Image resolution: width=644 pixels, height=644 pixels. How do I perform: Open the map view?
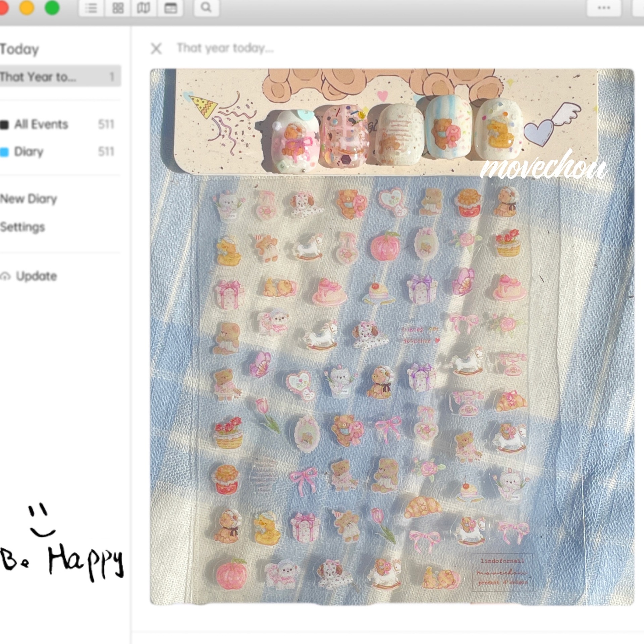click(x=144, y=8)
